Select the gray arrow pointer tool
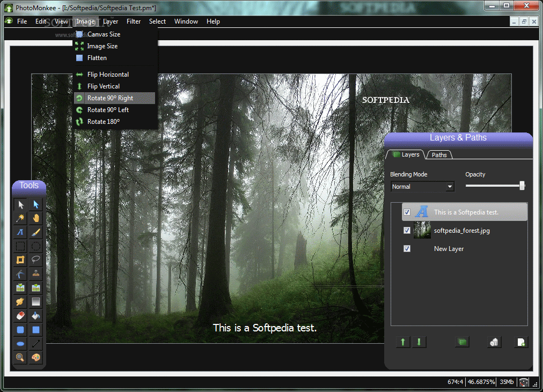Image resolution: width=543 pixels, height=392 pixels. (x=20, y=204)
